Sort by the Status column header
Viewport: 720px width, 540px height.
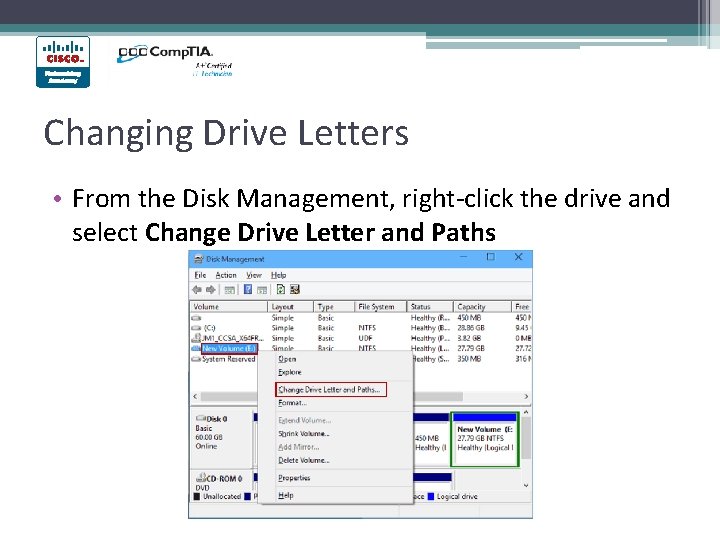click(x=430, y=307)
